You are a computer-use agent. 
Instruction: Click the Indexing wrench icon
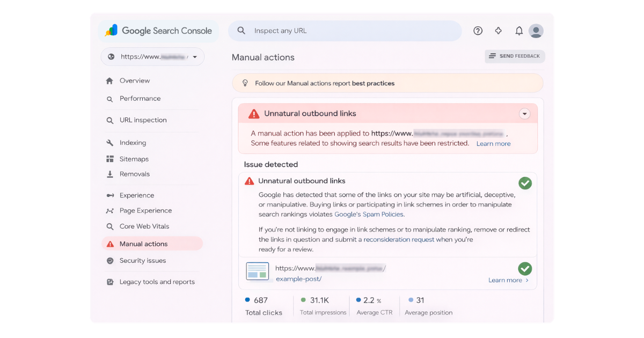point(109,143)
